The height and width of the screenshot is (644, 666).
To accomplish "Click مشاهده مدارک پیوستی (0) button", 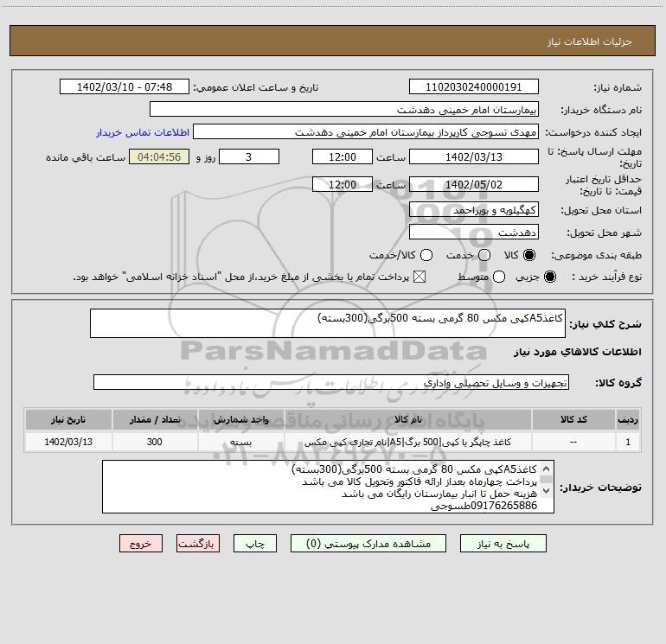I will [368, 544].
